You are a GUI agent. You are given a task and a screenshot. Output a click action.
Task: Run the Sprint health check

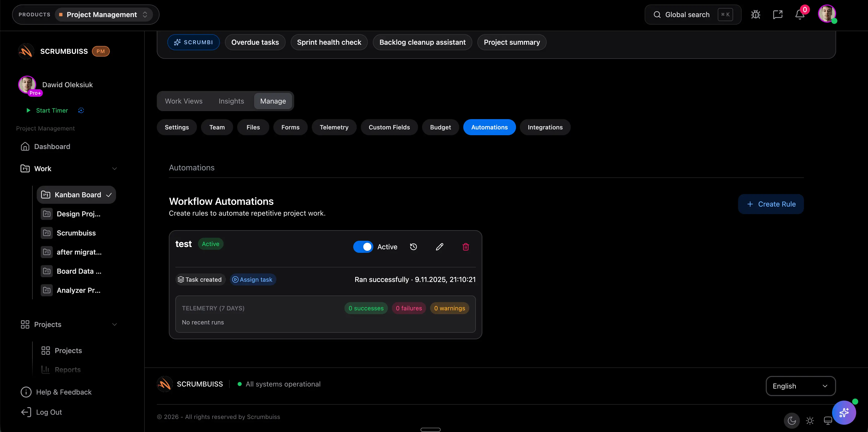coord(329,42)
